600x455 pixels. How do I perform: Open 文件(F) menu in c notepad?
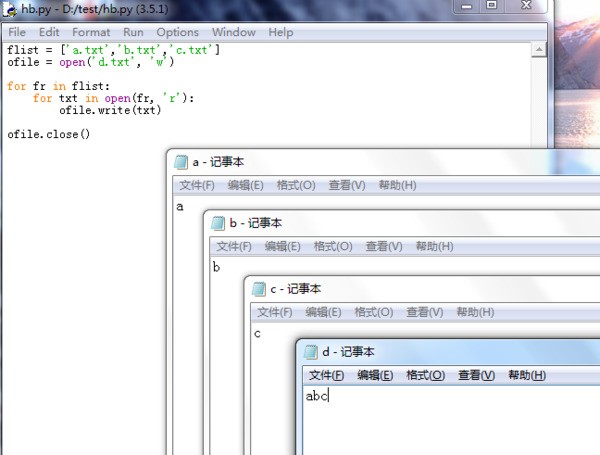(x=275, y=312)
